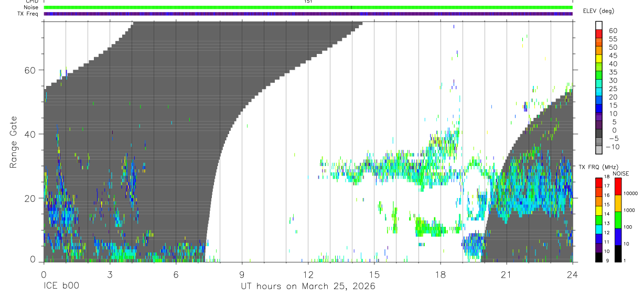This screenshot has height=297, width=644.
Task: Click the 1000 value in NOISE legend
Action: pyautogui.click(x=629, y=210)
